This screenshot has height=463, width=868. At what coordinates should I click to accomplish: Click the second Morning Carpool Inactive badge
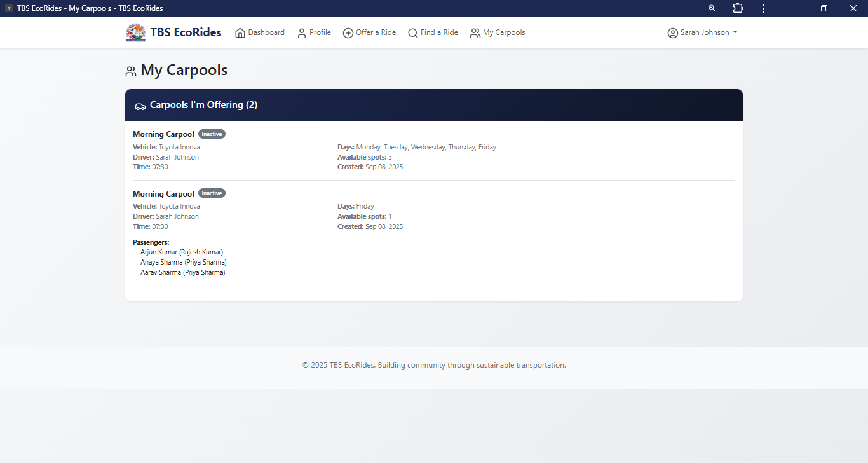pyautogui.click(x=212, y=193)
